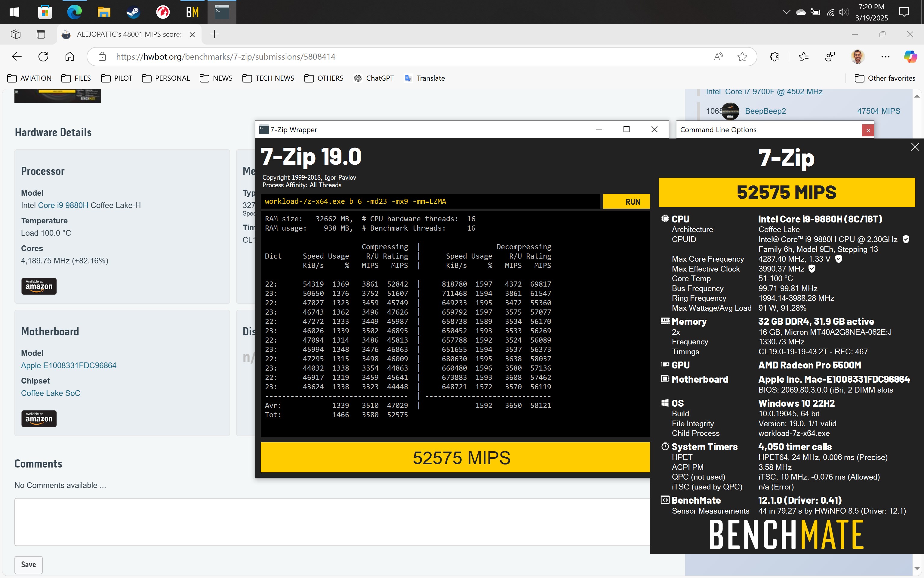Open the ChatGPT bookmark

click(374, 78)
